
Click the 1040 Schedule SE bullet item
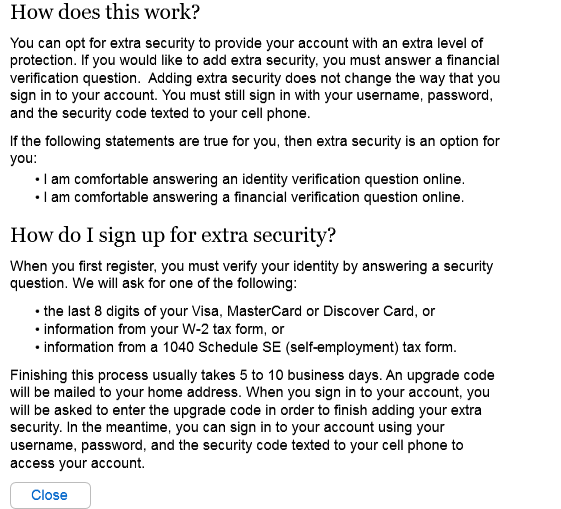click(x=246, y=347)
